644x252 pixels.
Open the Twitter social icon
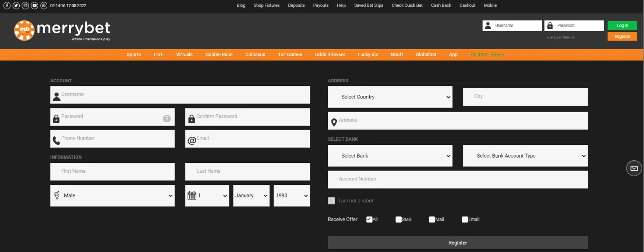tap(16, 5)
